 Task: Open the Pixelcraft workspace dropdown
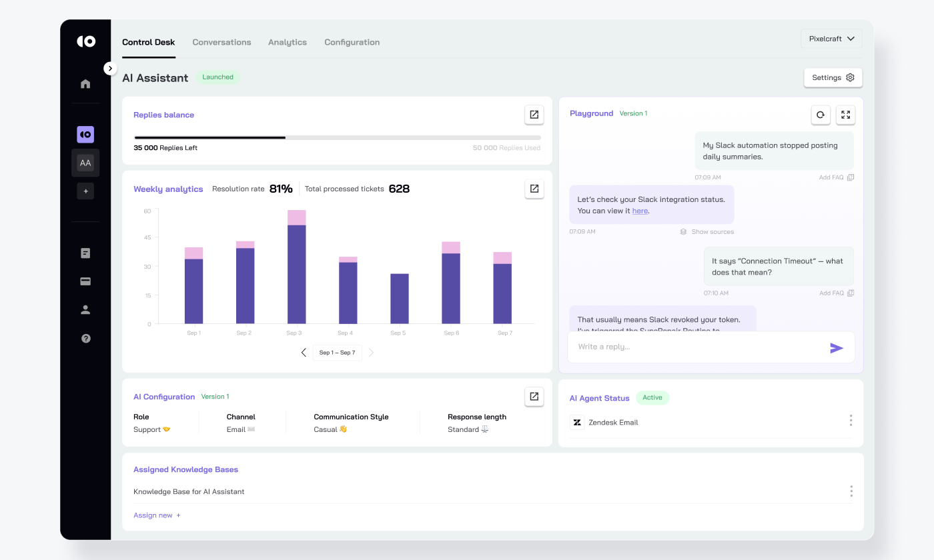click(831, 39)
